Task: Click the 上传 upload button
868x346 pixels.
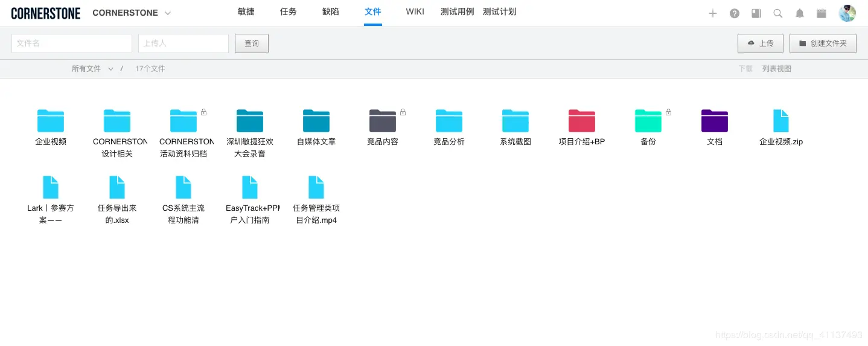Action: click(x=761, y=43)
